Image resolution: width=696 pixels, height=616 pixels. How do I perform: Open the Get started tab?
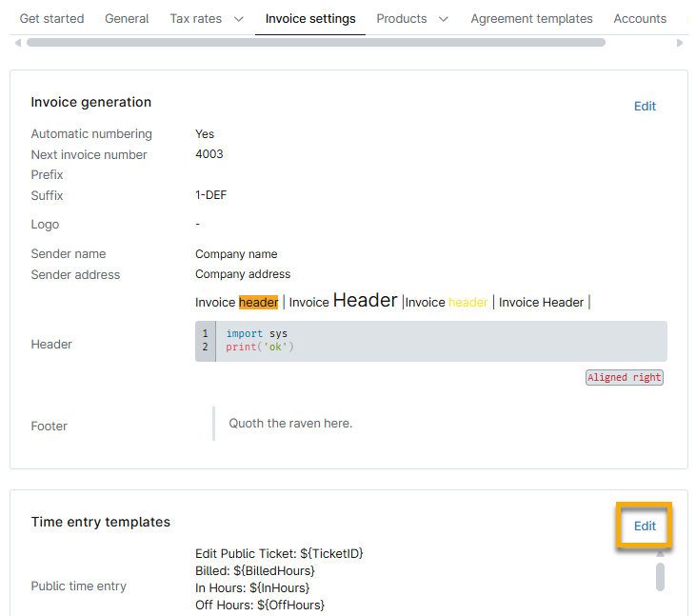point(51,19)
